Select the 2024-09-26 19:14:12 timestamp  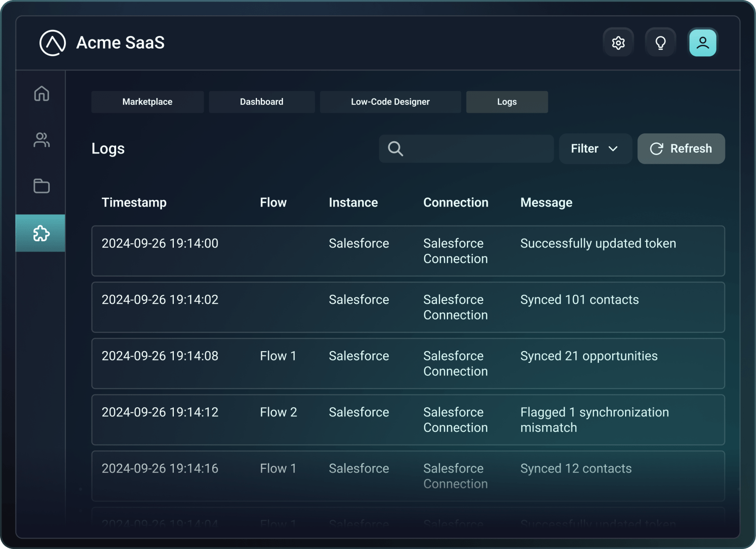pyautogui.click(x=160, y=412)
